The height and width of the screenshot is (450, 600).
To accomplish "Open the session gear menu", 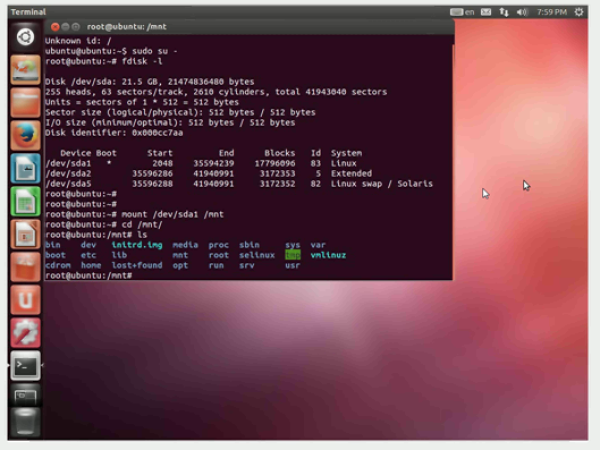I will click(x=581, y=12).
